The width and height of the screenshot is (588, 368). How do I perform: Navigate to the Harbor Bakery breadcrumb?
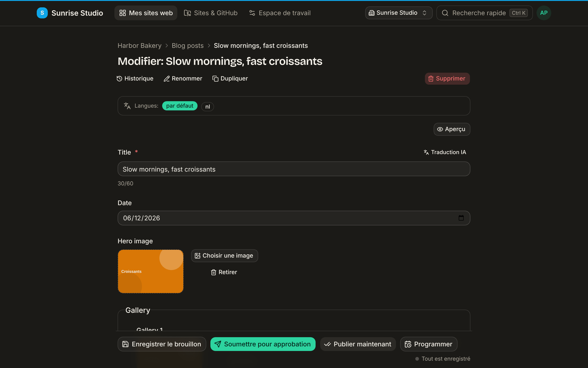click(x=139, y=46)
